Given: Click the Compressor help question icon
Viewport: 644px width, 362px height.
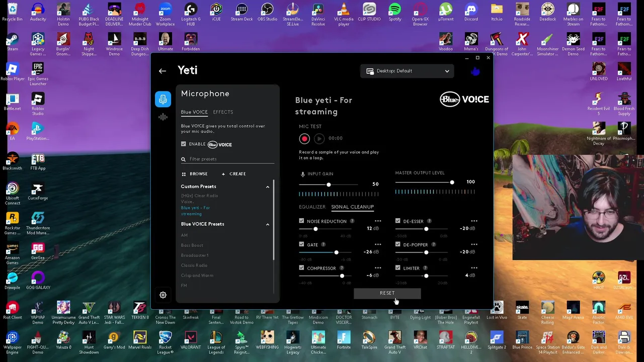Looking at the screenshot, I should pos(342,268).
